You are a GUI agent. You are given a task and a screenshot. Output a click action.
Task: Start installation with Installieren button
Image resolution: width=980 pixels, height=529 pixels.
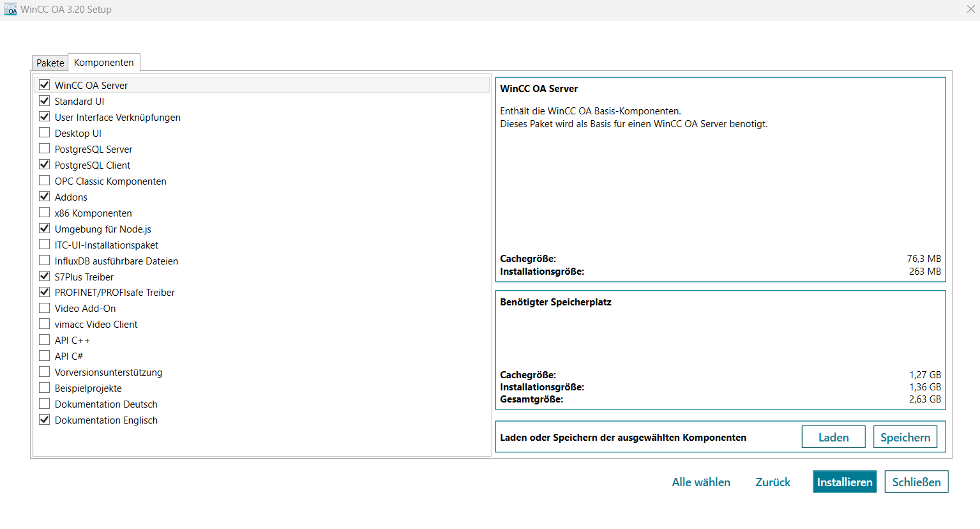[845, 482]
